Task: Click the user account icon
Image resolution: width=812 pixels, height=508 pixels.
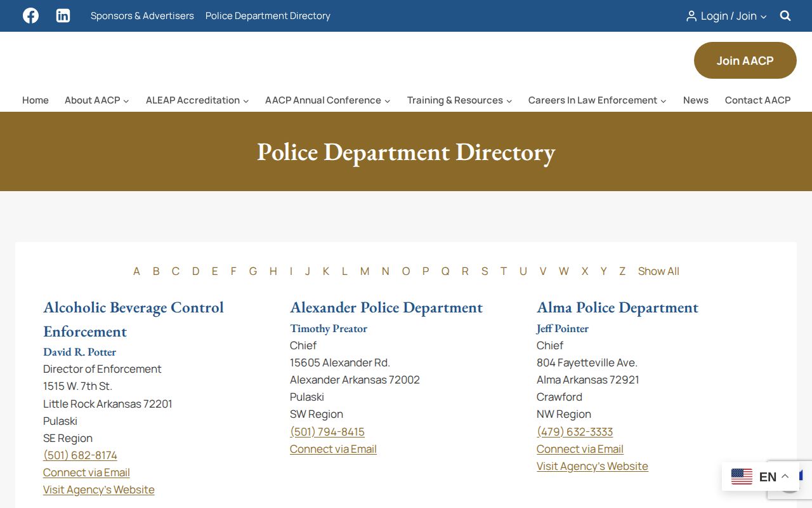Action: pyautogui.click(x=691, y=16)
